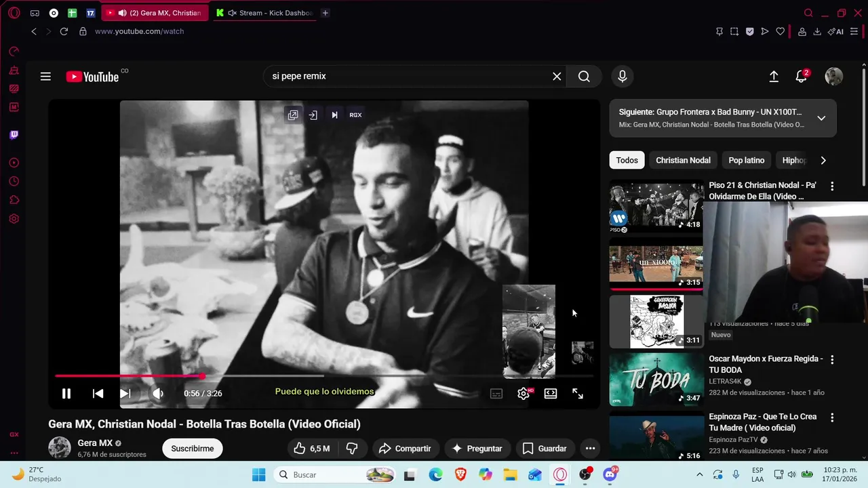Save video with Guardar button
Screen dimensions: 868x488
545,449
